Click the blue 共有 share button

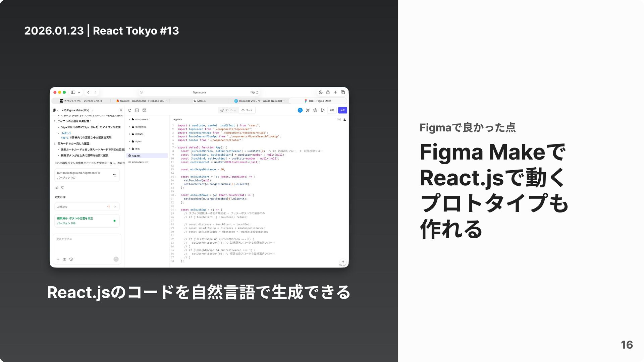pyautogui.click(x=342, y=110)
